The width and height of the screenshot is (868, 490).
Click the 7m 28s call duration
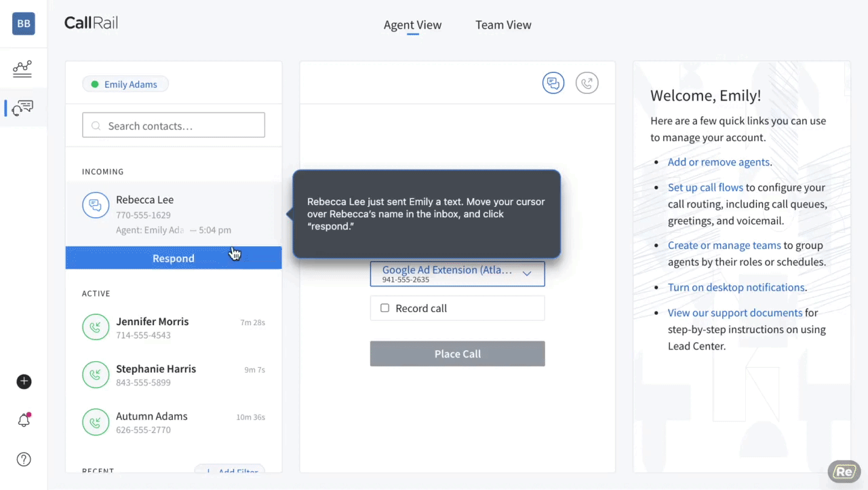point(252,322)
